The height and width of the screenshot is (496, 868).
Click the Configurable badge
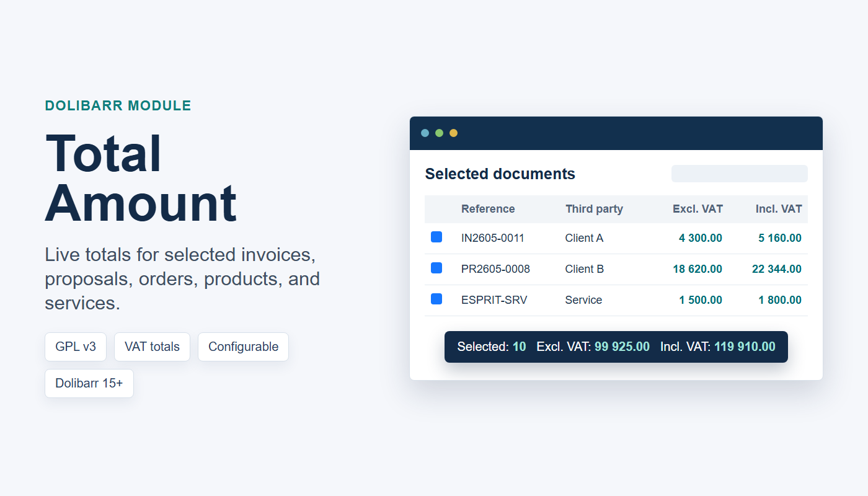243,347
